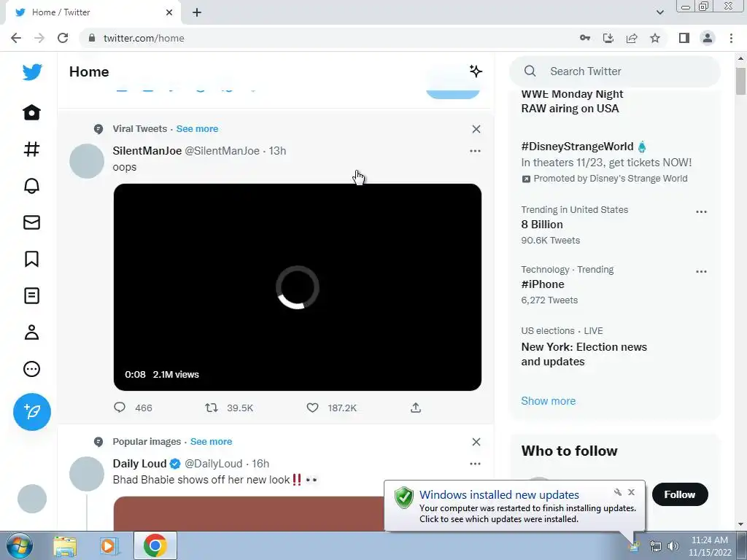Viewport: 747px width, 560px height.
Task: Open SilentManJoe profile name link
Action: (147, 151)
